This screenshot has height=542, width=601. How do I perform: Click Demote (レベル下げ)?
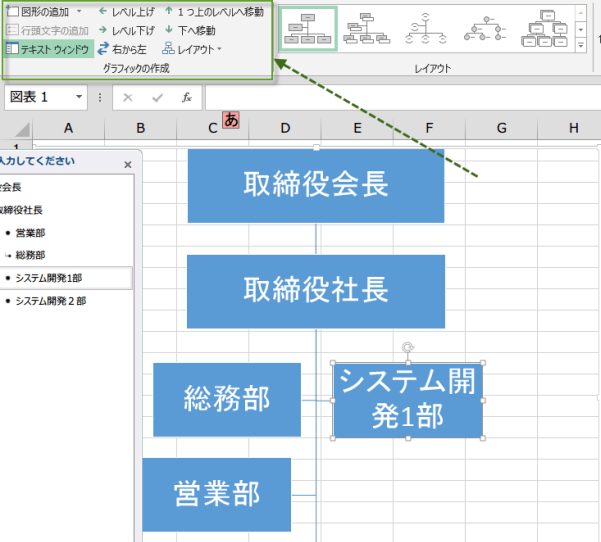tap(126, 30)
